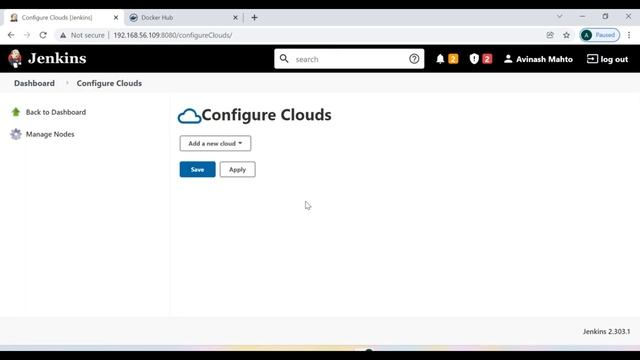Open a new browser tab
Viewport: 640px width, 360px height.
(x=254, y=18)
